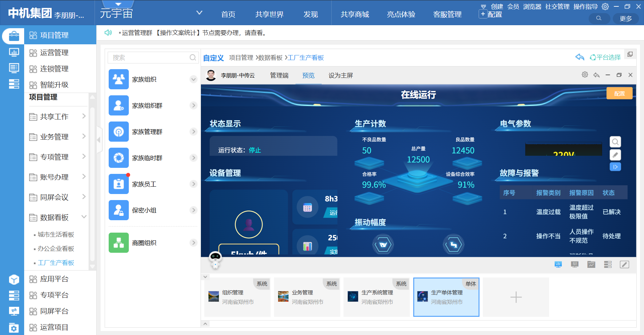
Task: Collapse the 数据看板 section
Action: coord(84,217)
